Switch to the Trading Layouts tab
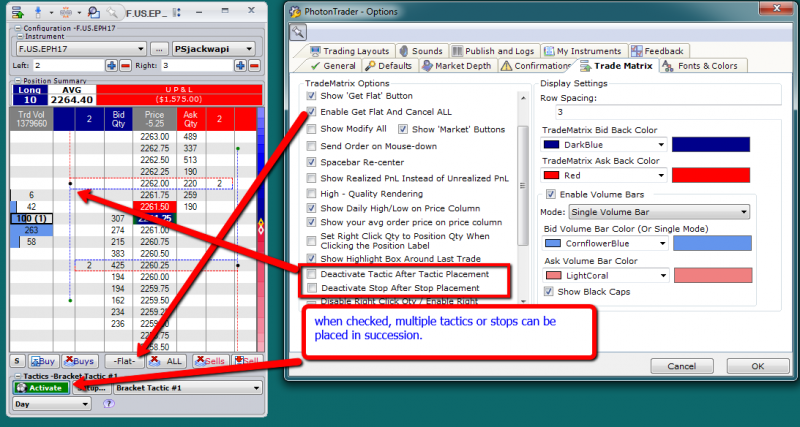The width and height of the screenshot is (800, 427). pyautogui.click(x=350, y=51)
